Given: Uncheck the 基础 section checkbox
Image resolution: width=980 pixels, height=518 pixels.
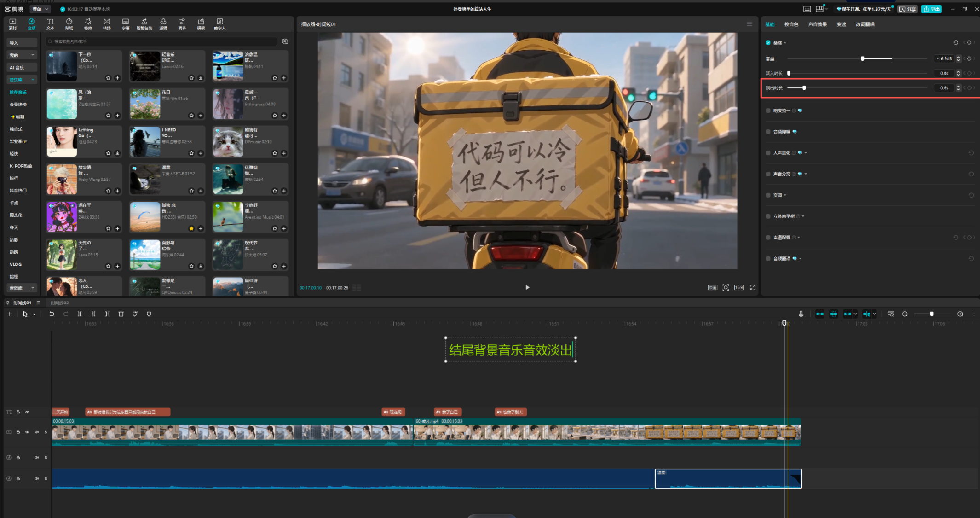Looking at the screenshot, I should click(768, 42).
